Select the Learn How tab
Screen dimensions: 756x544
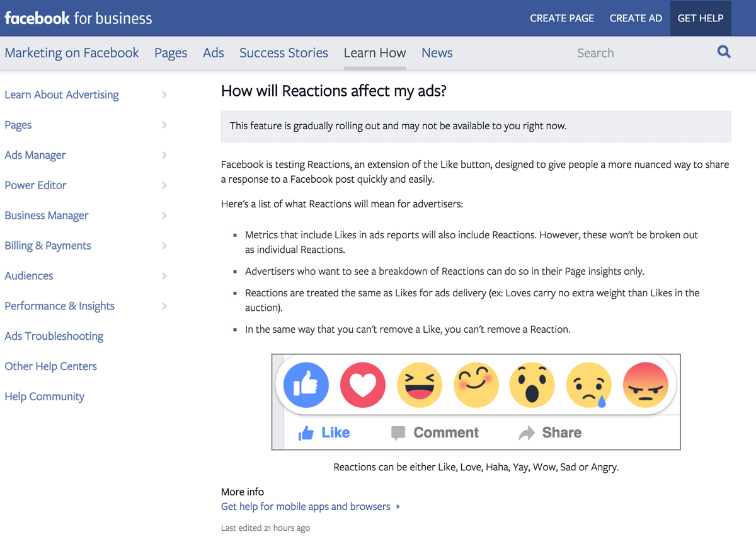(375, 53)
